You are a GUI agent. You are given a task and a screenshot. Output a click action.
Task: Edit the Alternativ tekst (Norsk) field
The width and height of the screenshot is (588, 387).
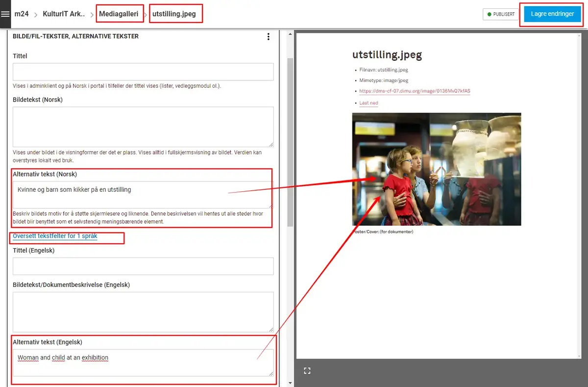pos(143,194)
